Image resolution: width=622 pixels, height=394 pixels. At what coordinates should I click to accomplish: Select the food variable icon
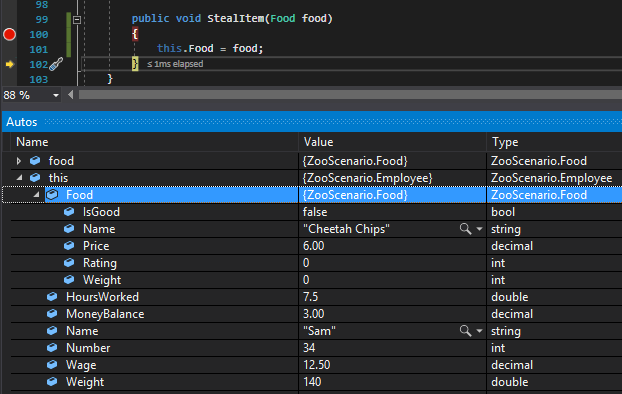(35, 161)
